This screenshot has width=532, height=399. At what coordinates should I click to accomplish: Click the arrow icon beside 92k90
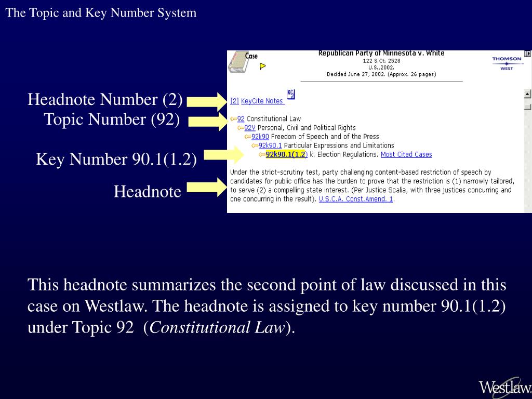pyautogui.click(x=248, y=137)
